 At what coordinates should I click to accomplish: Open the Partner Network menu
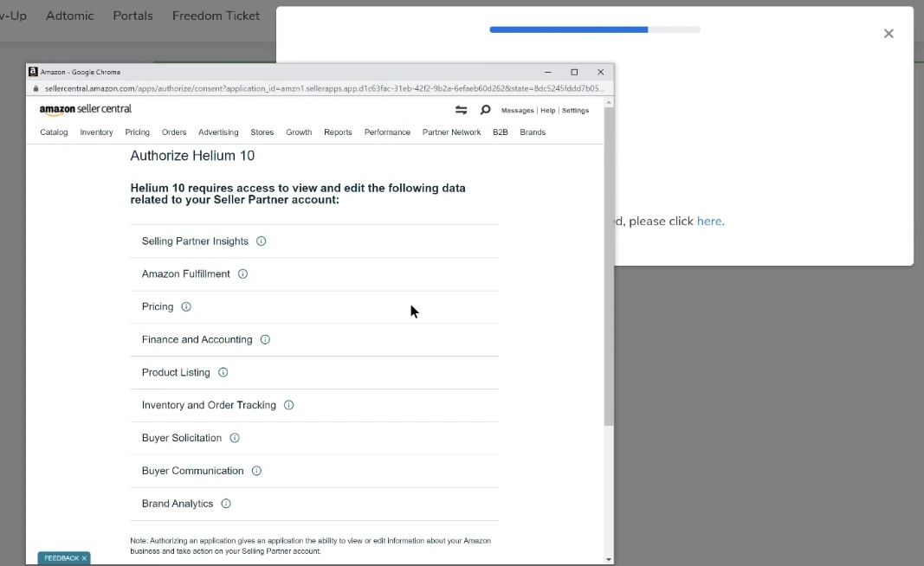tap(451, 132)
